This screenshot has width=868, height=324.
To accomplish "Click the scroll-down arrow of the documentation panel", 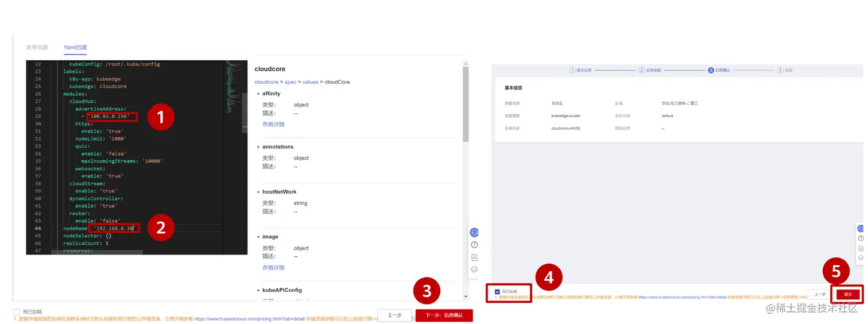I will point(466,296).
